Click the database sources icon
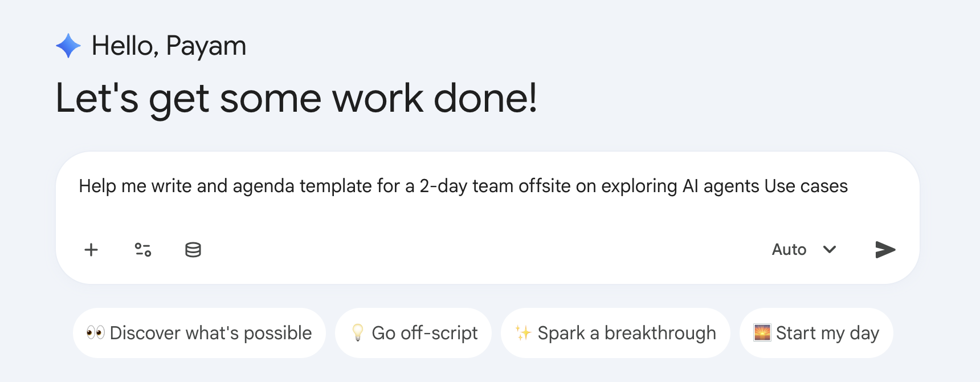 193,249
